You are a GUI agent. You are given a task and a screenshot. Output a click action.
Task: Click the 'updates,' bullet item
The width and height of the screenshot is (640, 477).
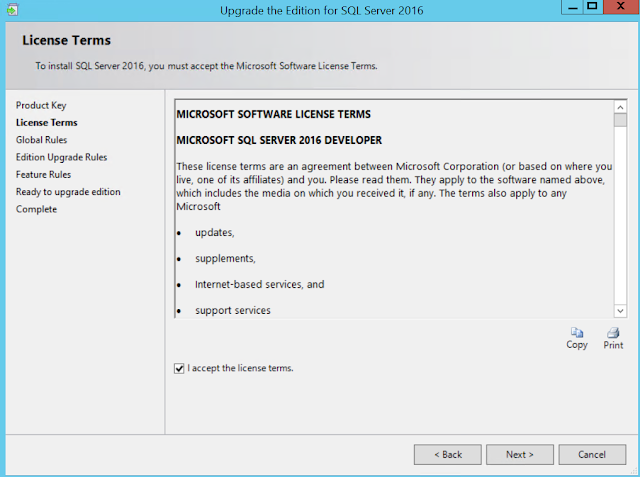point(215,233)
